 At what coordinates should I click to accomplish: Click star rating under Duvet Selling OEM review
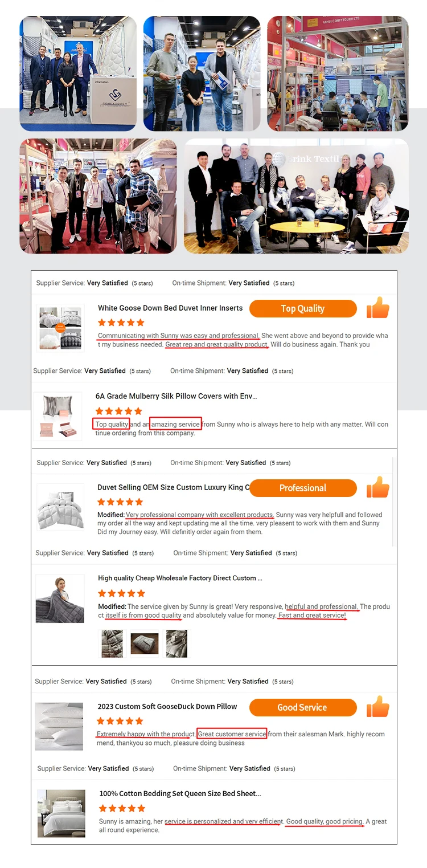(x=120, y=502)
